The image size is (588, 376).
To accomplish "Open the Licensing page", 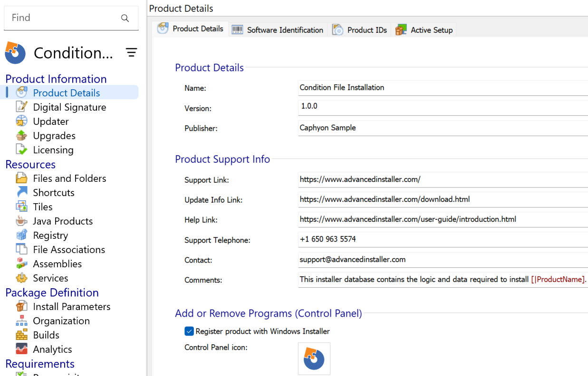I will click(x=53, y=150).
